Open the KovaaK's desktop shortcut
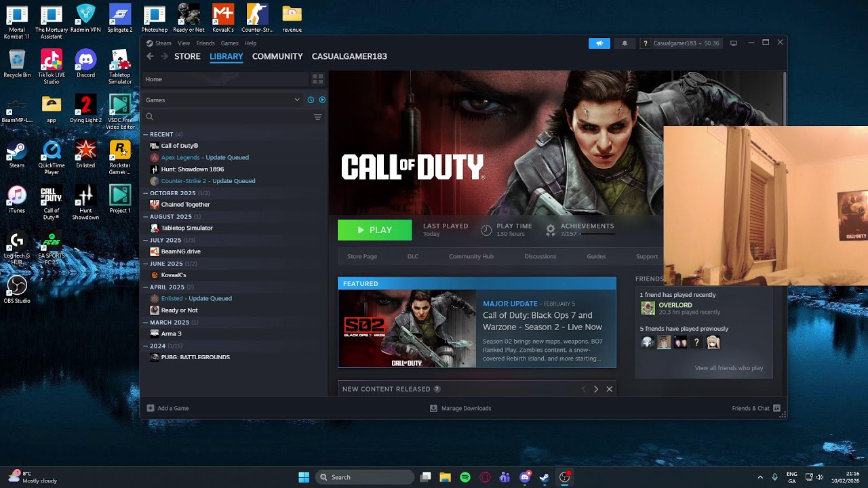Viewport: 868px width, 488px height. click(x=223, y=19)
